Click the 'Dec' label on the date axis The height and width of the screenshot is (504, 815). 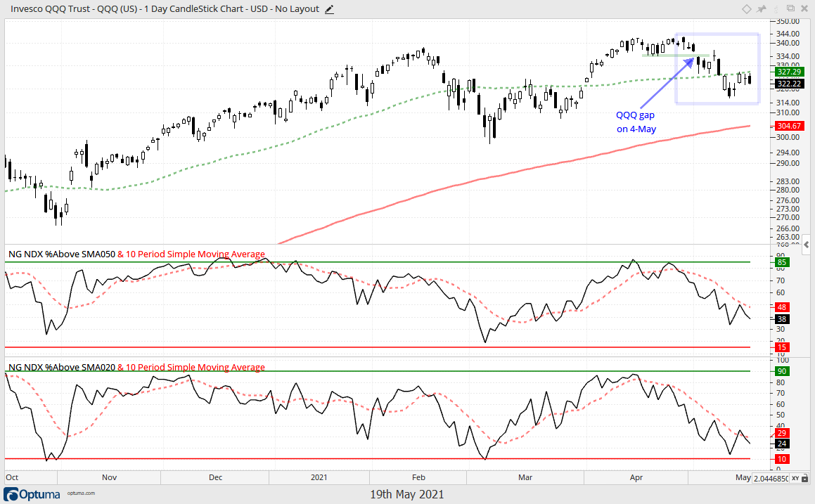pyautogui.click(x=215, y=477)
